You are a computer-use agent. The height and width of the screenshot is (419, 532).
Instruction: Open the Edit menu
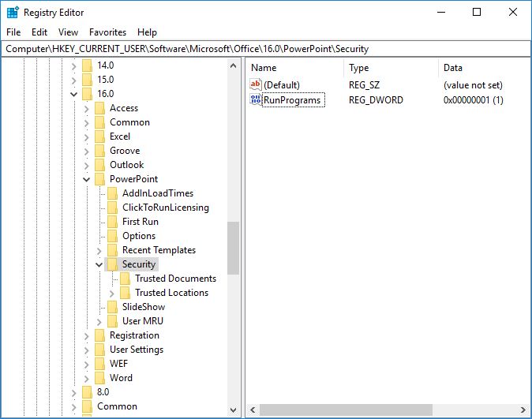click(x=39, y=32)
